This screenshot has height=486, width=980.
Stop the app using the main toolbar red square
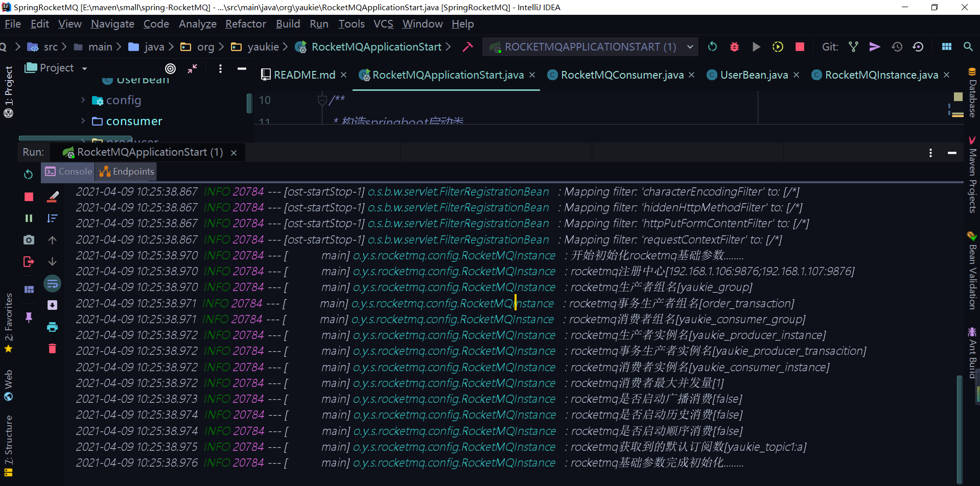(x=800, y=47)
